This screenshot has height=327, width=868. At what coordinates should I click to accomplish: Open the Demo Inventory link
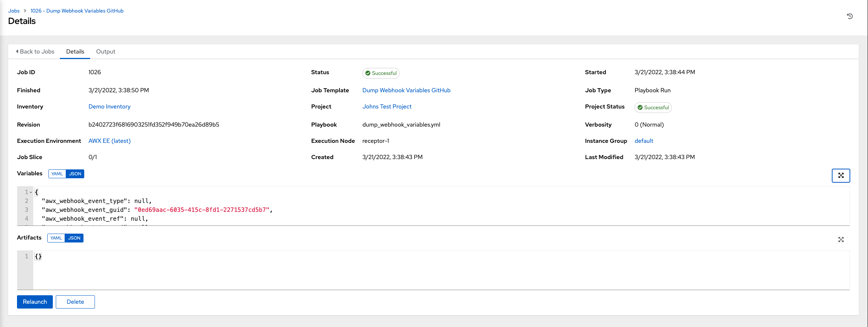tap(109, 107)
